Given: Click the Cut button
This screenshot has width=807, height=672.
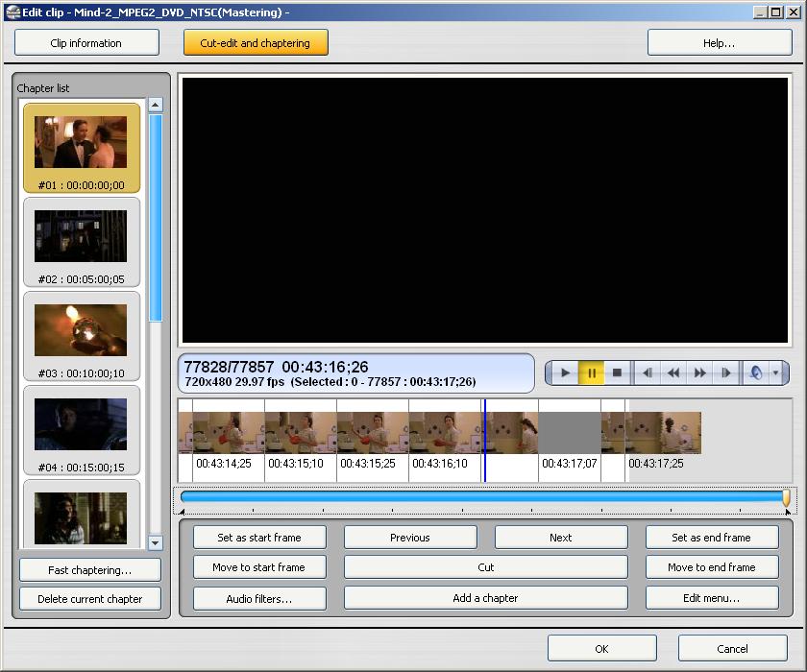Looking at the screenshot, I should click(486, 567).
